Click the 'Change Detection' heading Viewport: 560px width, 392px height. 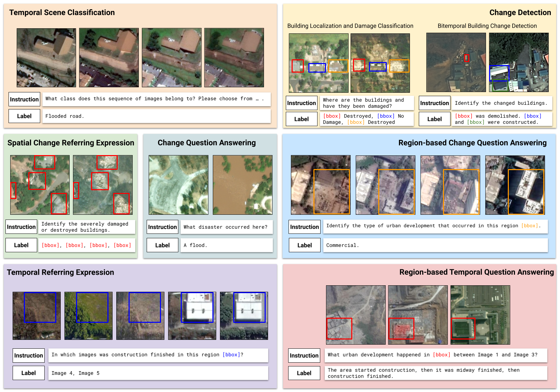[x=520, y=13]
